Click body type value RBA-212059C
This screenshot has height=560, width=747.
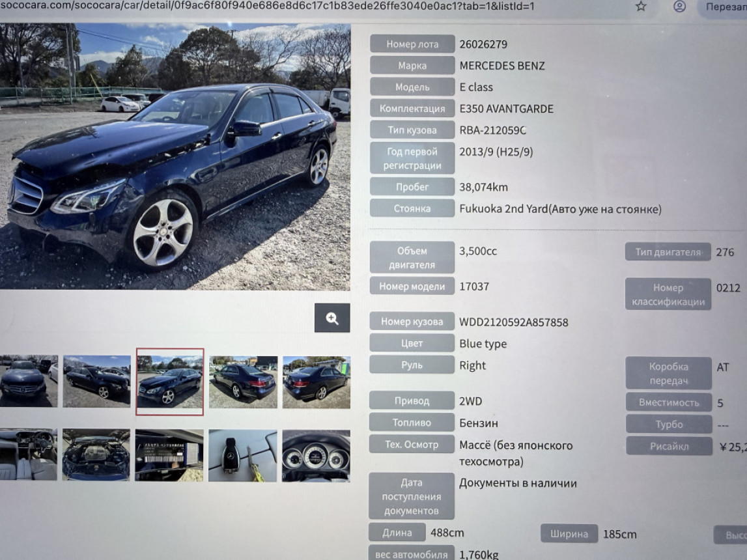click(x=492, y=130)
